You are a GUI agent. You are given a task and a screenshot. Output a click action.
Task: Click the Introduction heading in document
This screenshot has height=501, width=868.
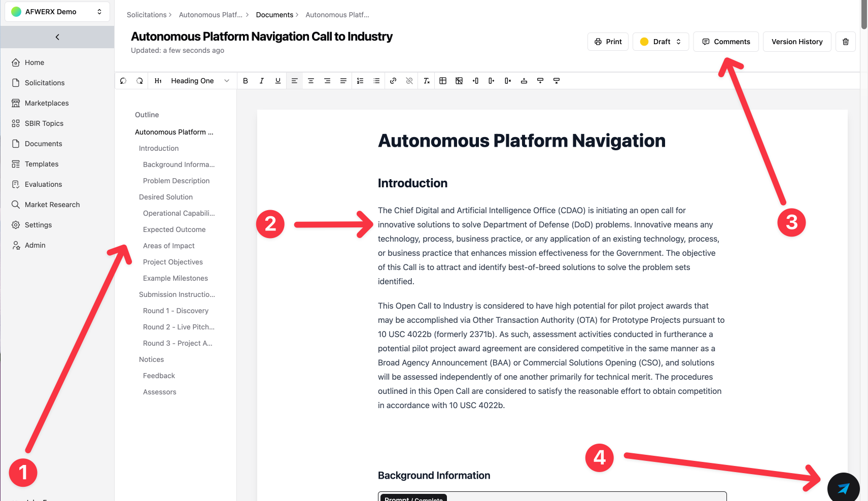[x=412, y=183]
